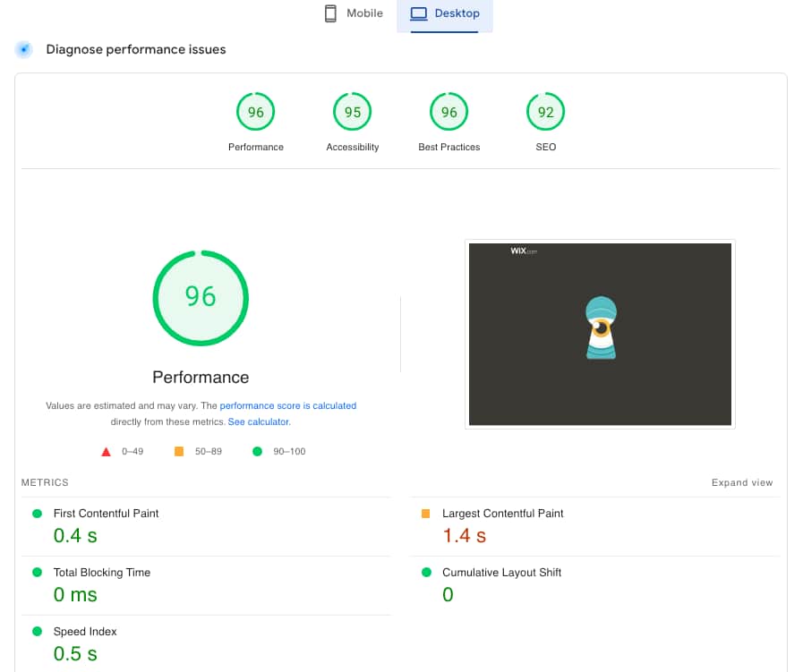Open the See calculator link
The image size is (803, 672).
point(258,421)
